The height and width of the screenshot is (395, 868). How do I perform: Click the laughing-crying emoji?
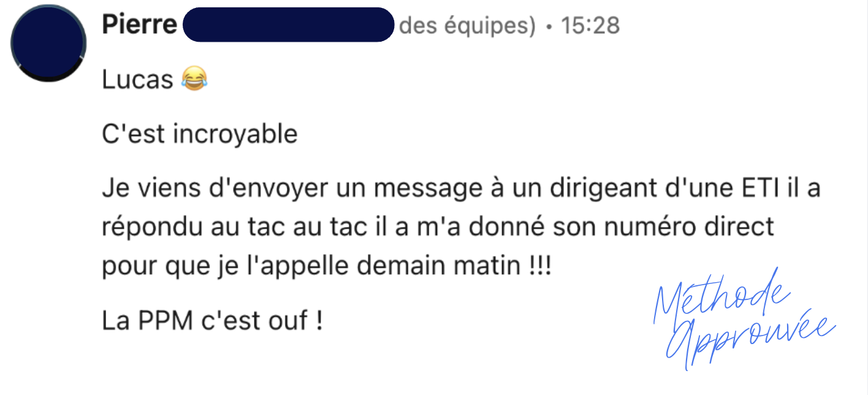pyautogui.click(x=194, y=79)
